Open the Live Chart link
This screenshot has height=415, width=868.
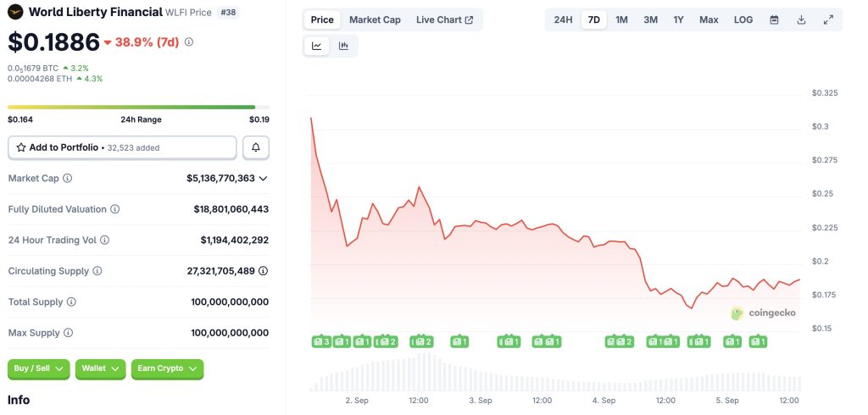[444, 19]
